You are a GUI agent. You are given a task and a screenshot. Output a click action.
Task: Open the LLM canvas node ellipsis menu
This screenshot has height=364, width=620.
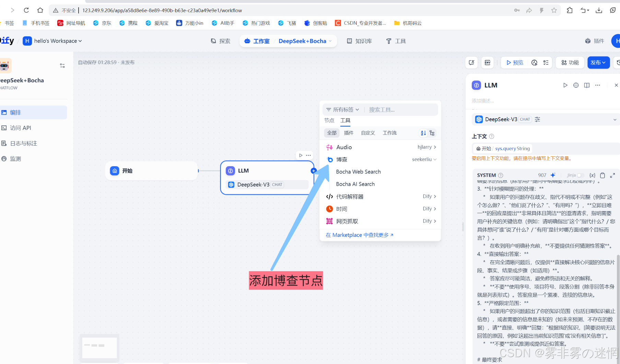[308, 155]
